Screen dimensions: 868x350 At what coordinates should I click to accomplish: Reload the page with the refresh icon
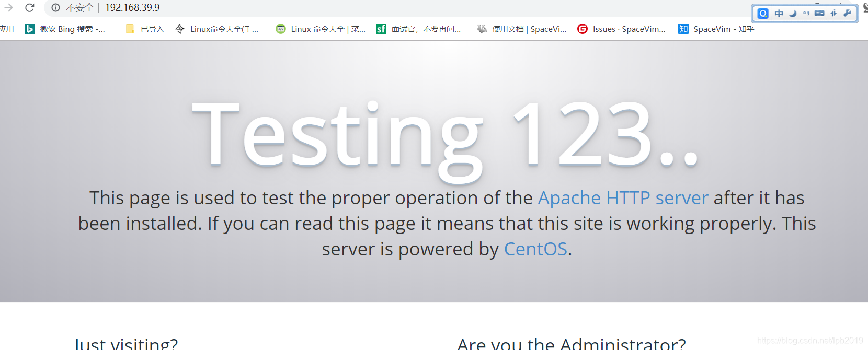(x=30, y=8)
